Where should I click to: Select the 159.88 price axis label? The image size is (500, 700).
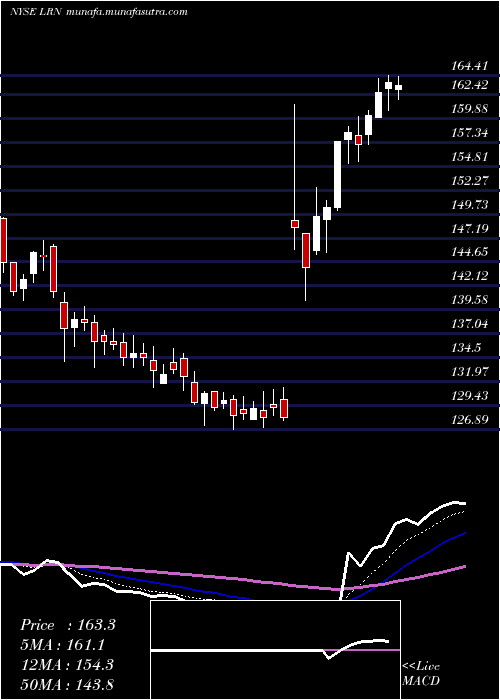470,108
